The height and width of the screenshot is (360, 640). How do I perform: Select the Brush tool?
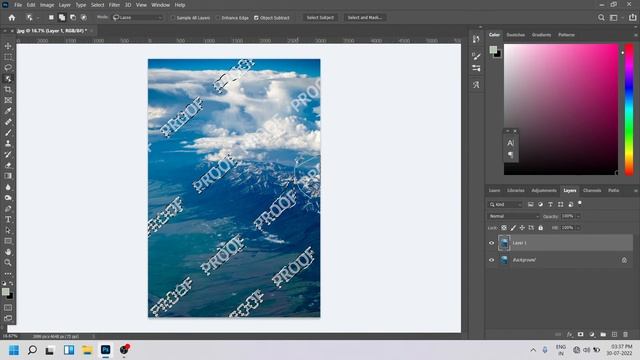(8, 133)
